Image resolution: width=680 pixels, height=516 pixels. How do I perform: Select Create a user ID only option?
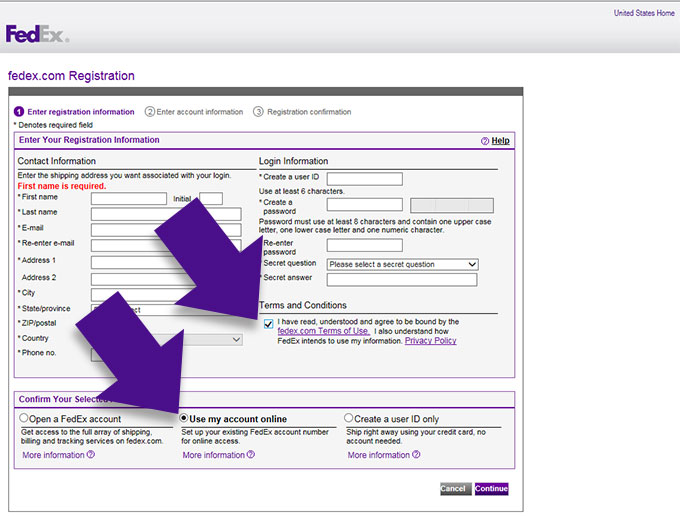pyautogui.click(x=349, y=418)
